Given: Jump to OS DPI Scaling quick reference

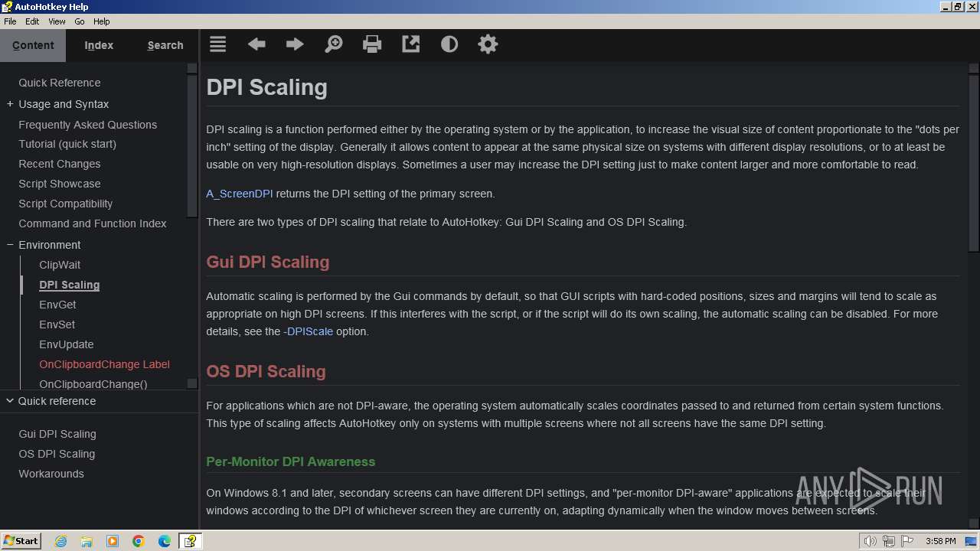Looking at the screenshot, I should click(57, 454).
